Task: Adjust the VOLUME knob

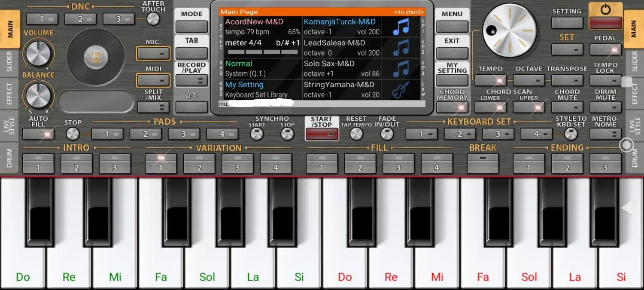Action: [x=38, y=53]
